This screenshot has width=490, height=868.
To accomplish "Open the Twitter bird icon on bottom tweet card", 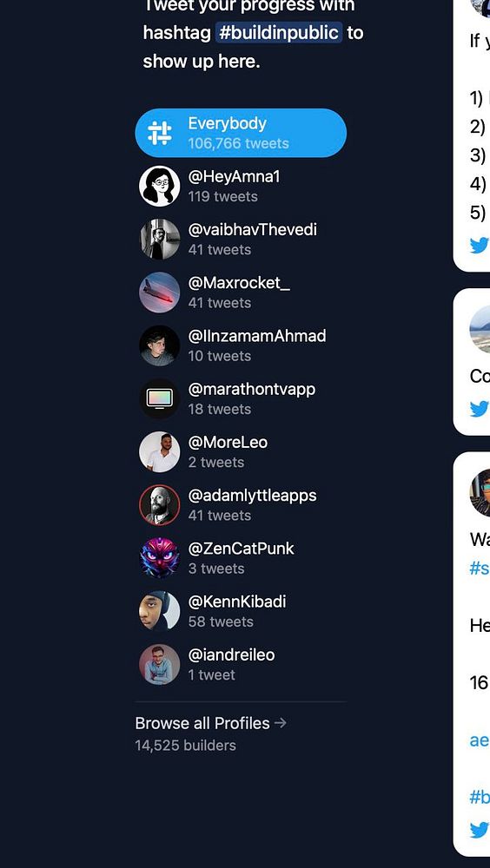I will click(x=480, y=830).
